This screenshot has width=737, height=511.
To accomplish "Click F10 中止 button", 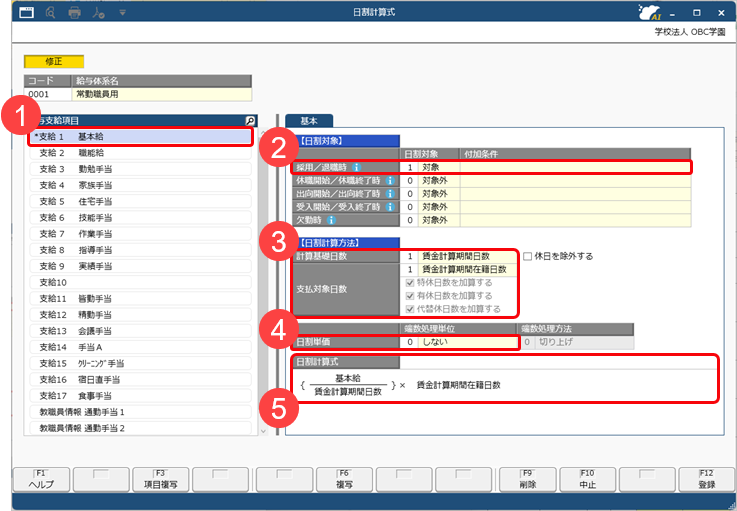I will click(x=588, y=480).
